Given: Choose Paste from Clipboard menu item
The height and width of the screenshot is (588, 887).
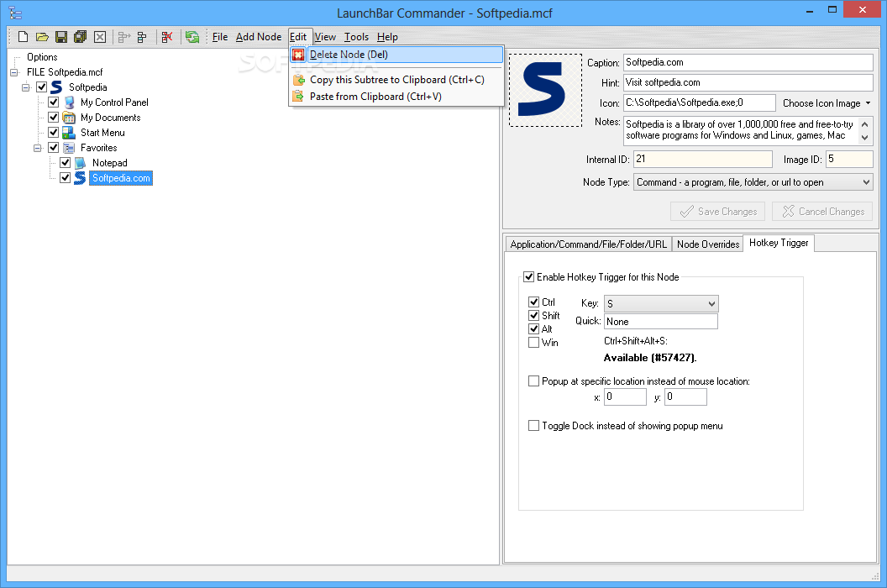Looking at the screenshot, I should point(396,97).
